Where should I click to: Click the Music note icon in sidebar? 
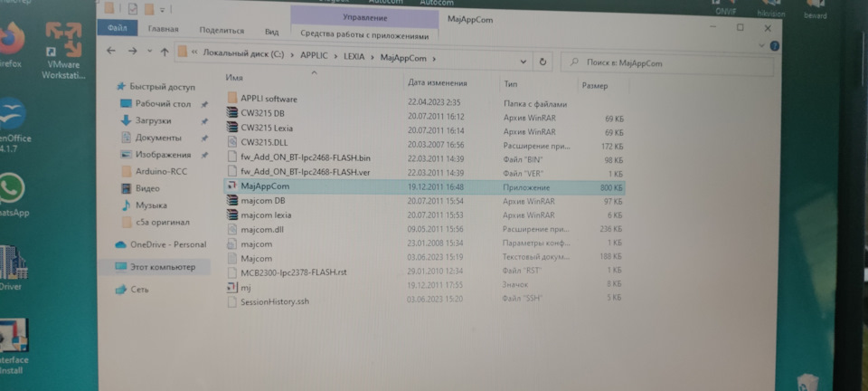tap(127, 205)
